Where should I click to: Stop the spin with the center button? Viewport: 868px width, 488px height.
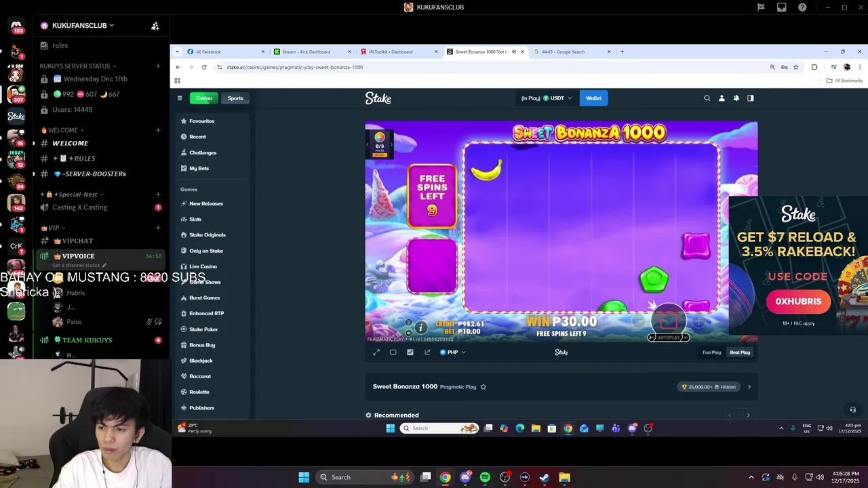point(669,319)
